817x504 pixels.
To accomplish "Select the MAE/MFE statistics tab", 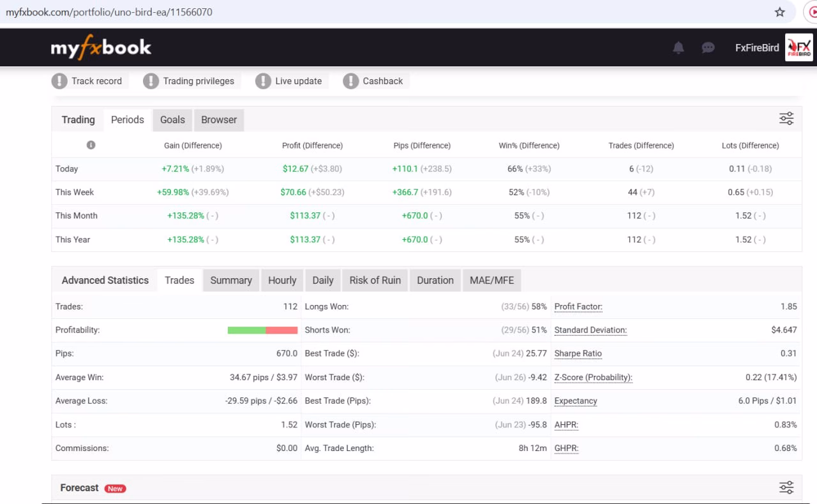I will 491,281.
